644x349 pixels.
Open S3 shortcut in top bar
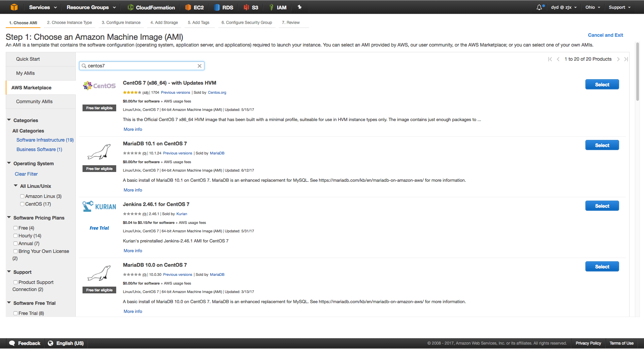251,7
